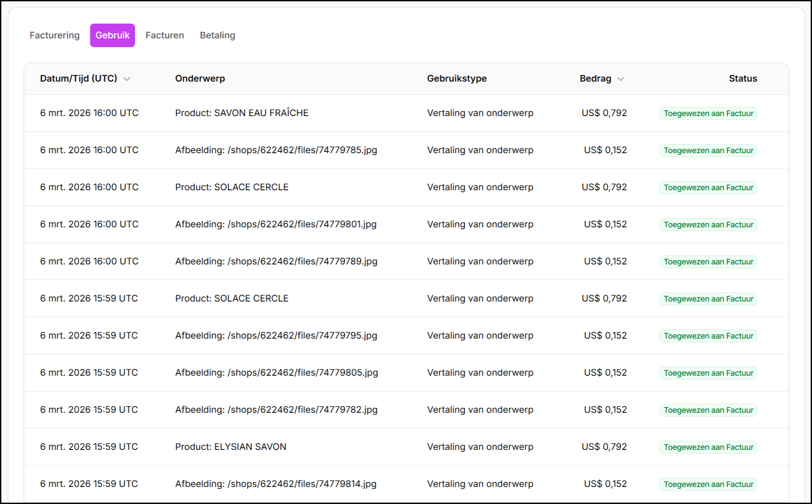
Task: Click the Onderwerp column header
Action: click(200, 79)
